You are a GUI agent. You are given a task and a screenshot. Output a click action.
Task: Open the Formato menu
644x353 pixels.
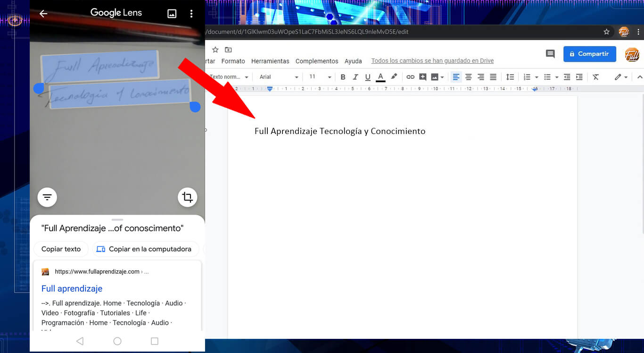coord(233,61)
